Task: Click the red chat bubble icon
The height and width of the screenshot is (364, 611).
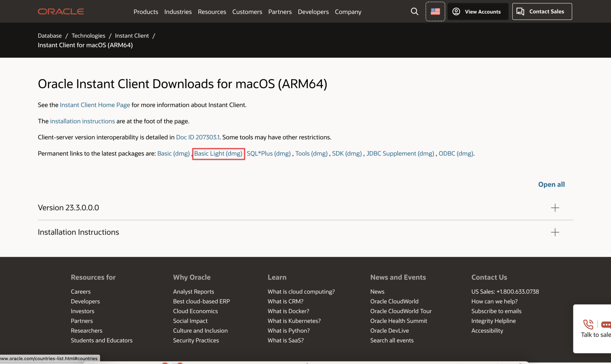Action: [606, 324]
